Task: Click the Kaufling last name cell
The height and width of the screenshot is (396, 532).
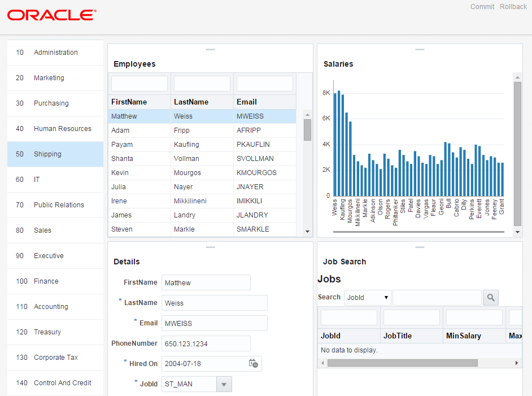Action: click(202, 145)
